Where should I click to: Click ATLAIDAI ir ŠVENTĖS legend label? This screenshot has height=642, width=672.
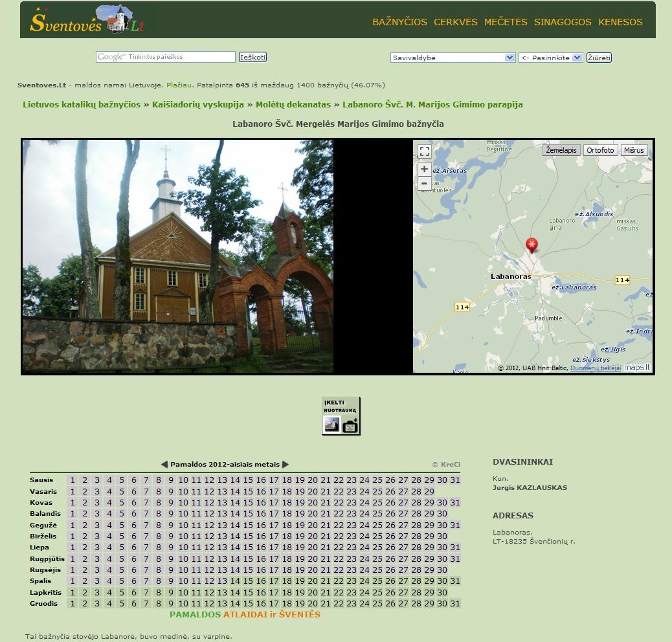(272, 615)
